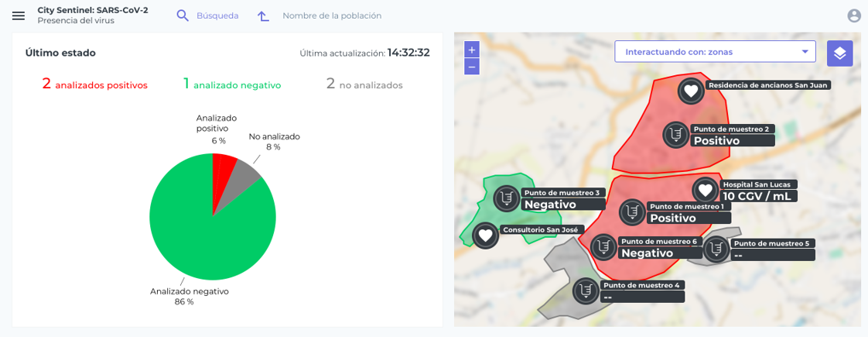Click 'Analizado negativo 86 %' chart label
The image size is (868, 337).
190,296
